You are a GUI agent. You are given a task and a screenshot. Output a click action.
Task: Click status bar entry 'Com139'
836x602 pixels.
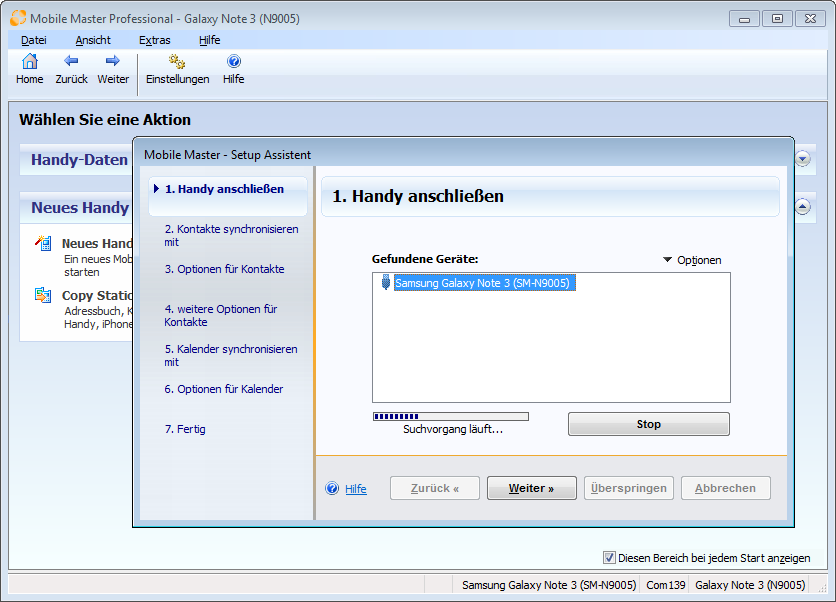(x=665, y=585)
